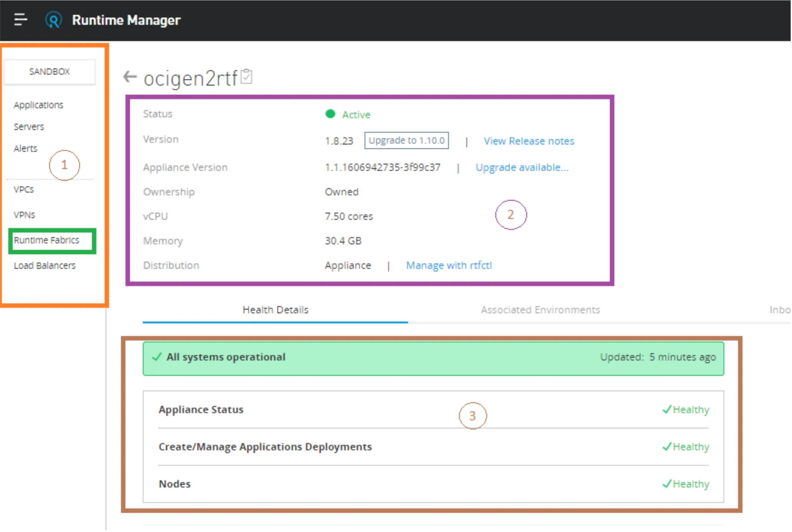
Task: Click the green Active status dot
Action: pyautogui.click(x=330, y=114)
